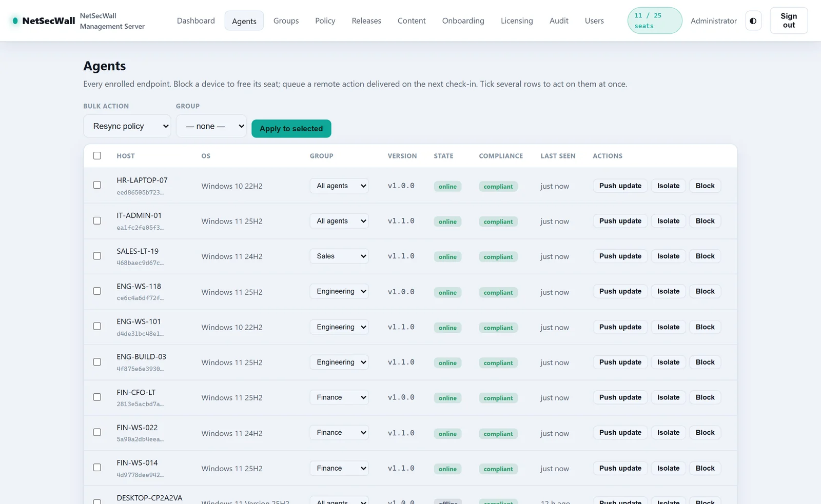Open the Sales group dropdown for SALES-LT-19
This screenshot has height=504, width=821.
click(x=339, y=256)
